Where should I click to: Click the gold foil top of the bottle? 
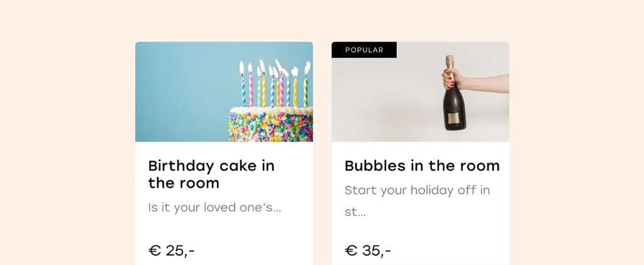tap(450, 62)
